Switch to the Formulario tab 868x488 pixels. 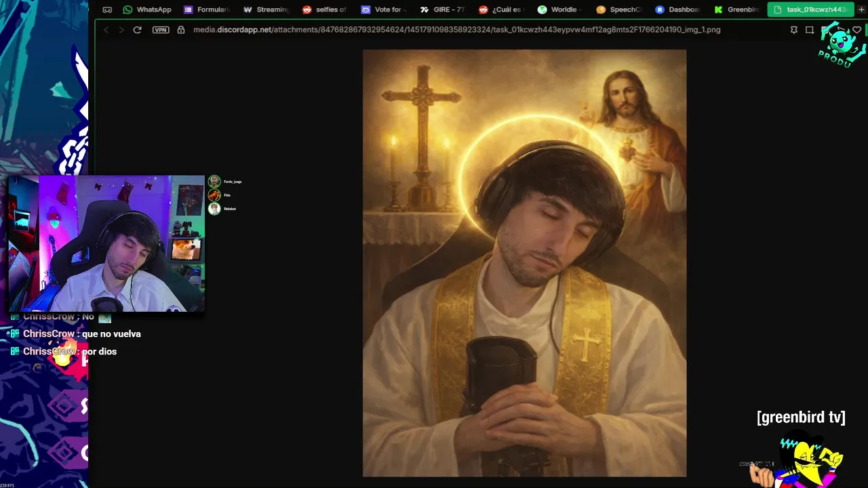tap(207, 9)
